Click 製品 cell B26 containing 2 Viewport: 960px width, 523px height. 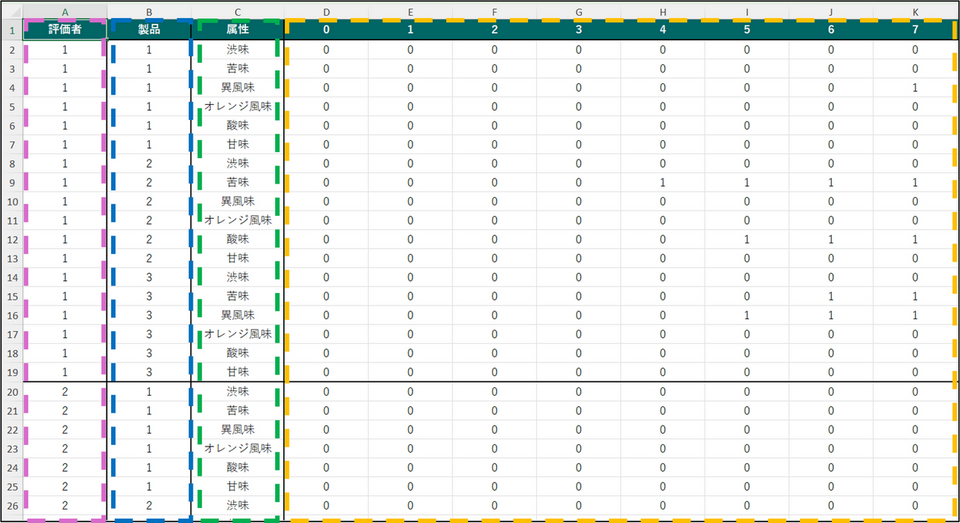149,506
